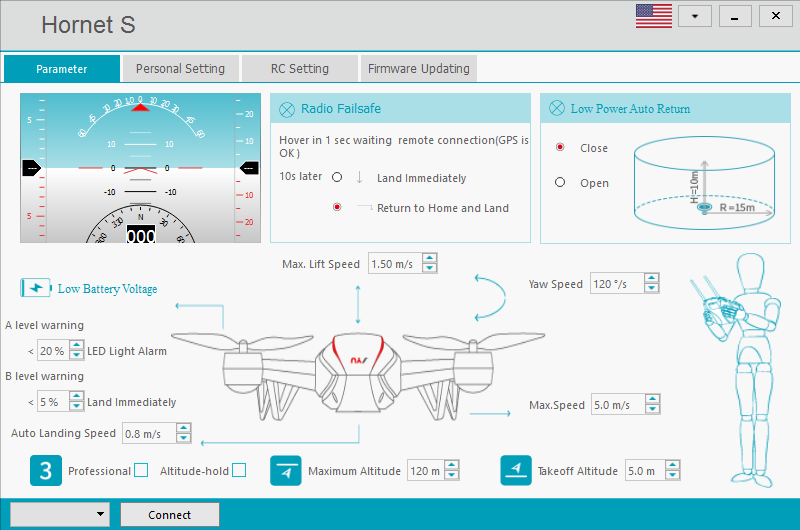Viewport: 800px width, 530px height.
Task: Click the Maximum Altitude input field
Action: (x=424, y=471)
